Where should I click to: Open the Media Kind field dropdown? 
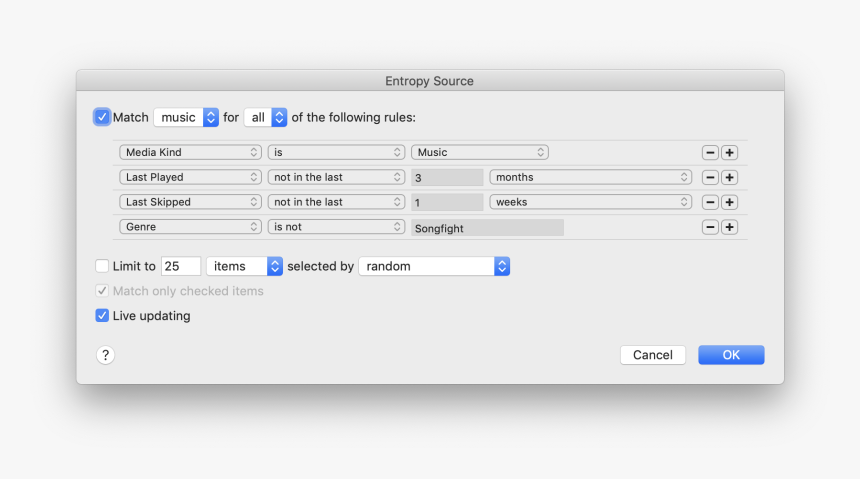[x=190, y=153]
